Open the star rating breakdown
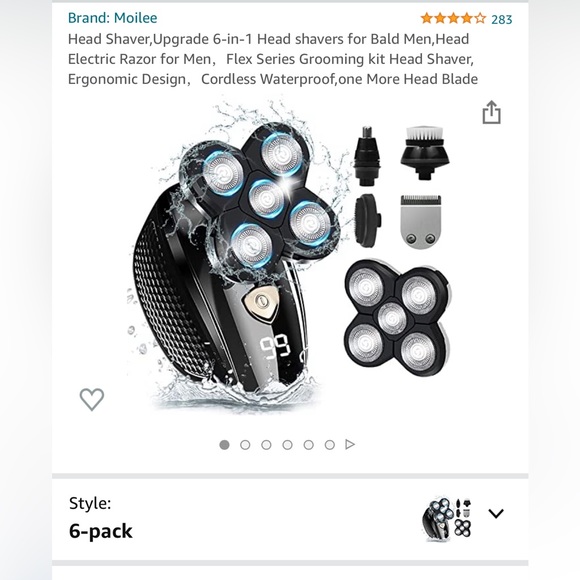The height and width of the screenshot is (580, 580). [453, 18]
